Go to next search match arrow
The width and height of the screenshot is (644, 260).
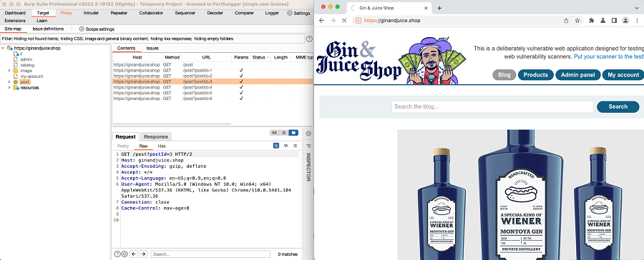143,254
